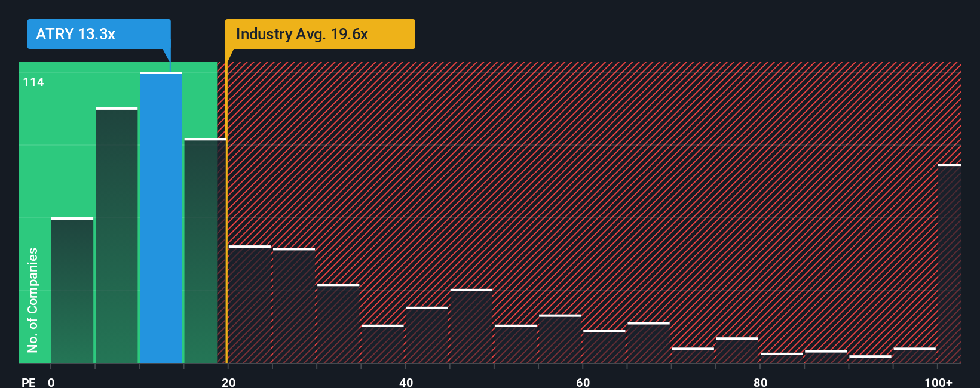Select the 45–50 PE histogram bar
The image size is (980, 388).
[x=471, y=326]
